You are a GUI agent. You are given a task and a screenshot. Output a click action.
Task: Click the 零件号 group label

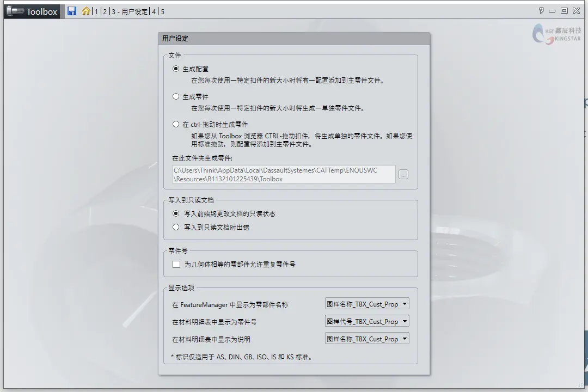point(177,250)
